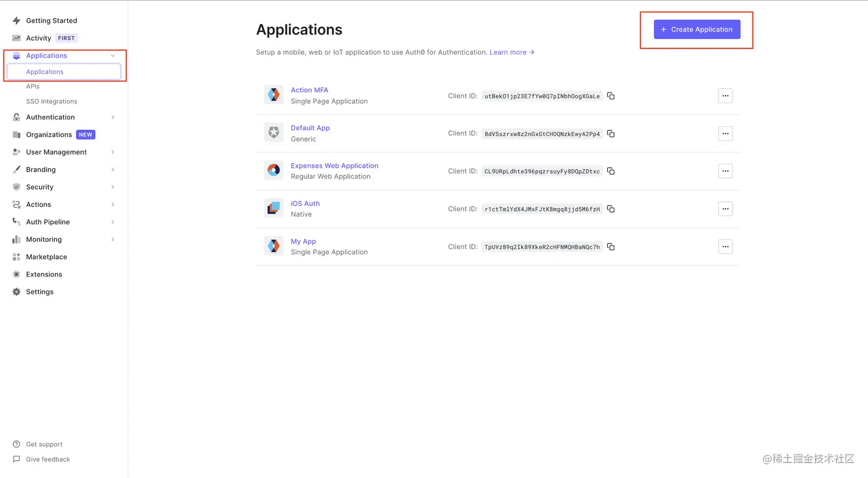868x478 pixels.
Task: Click the Create Application button
Action: [696, 29]
